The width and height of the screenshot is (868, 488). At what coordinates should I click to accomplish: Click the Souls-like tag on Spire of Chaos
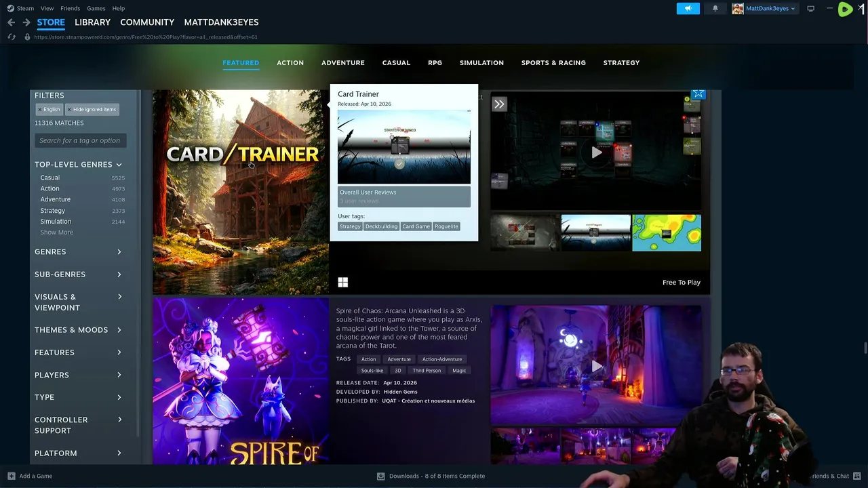point(372,371)
